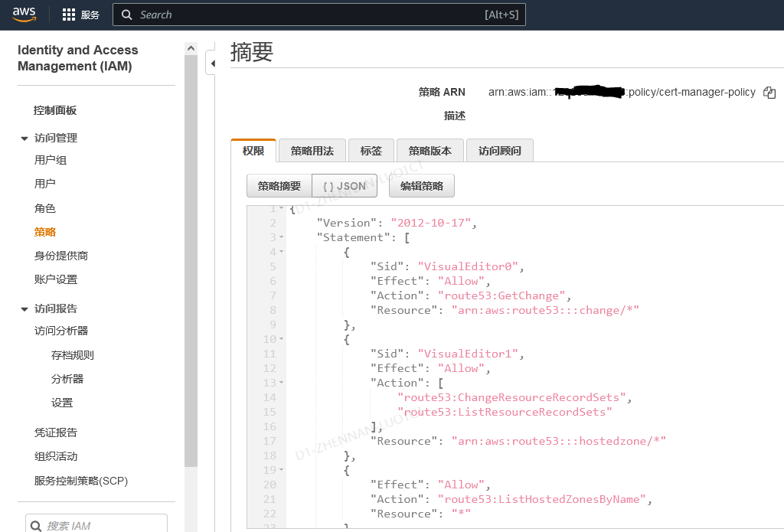The width and height of the screenshot is (784, 532).
Task: Collapse the 访问报告 section
Action: tap(25, 308)
